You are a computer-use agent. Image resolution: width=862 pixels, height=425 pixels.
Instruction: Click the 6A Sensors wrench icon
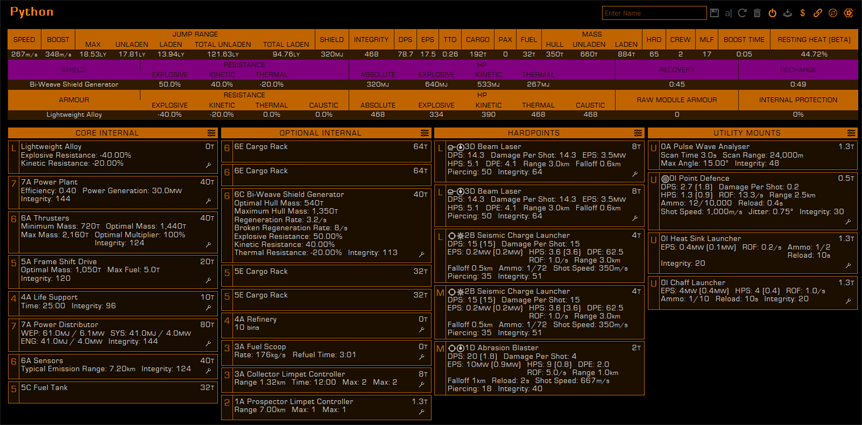point(209,371)
